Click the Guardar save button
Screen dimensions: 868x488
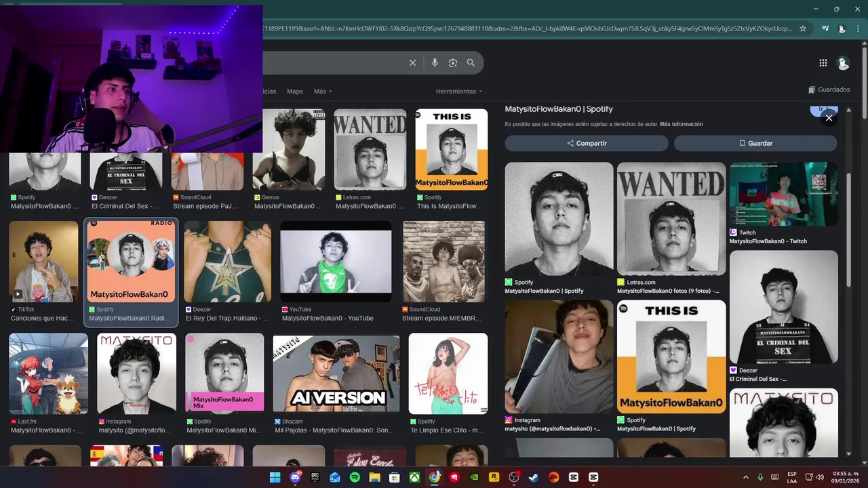tap(755, 143)
